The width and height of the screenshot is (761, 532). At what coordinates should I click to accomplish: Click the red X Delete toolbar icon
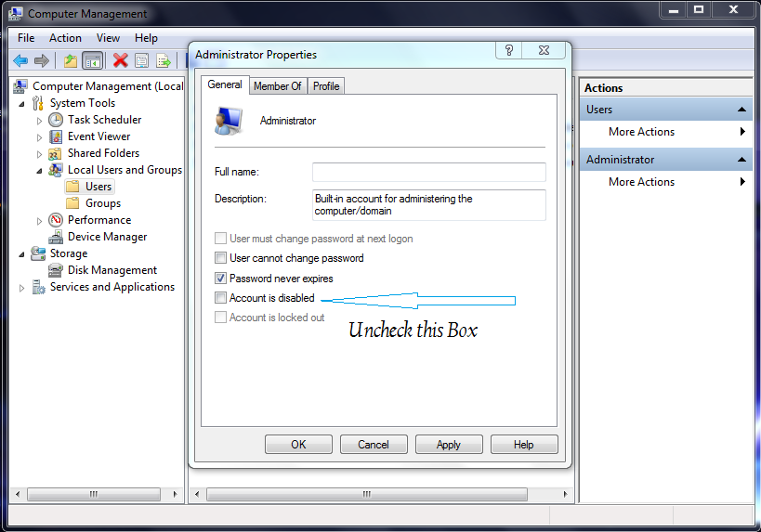click(121, 60)
